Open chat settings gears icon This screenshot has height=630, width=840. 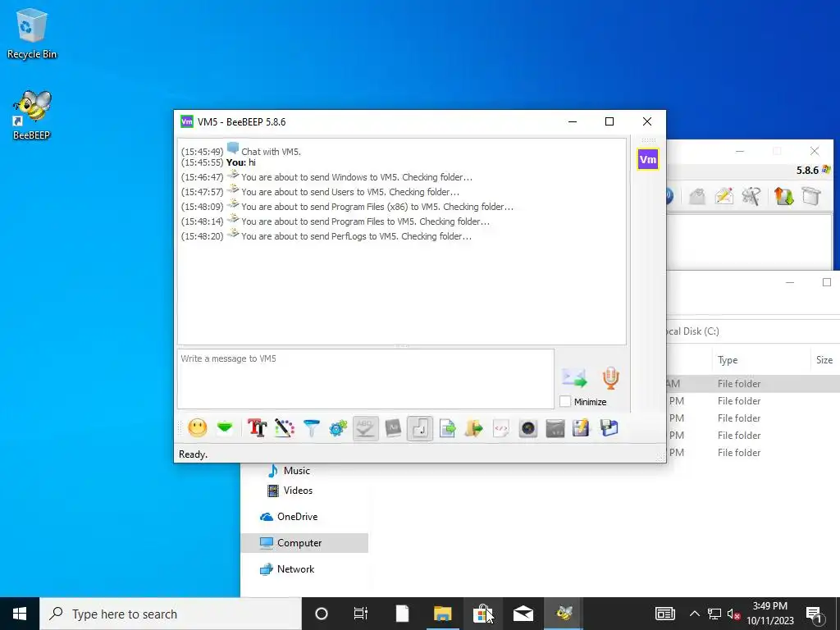point(338,428)
